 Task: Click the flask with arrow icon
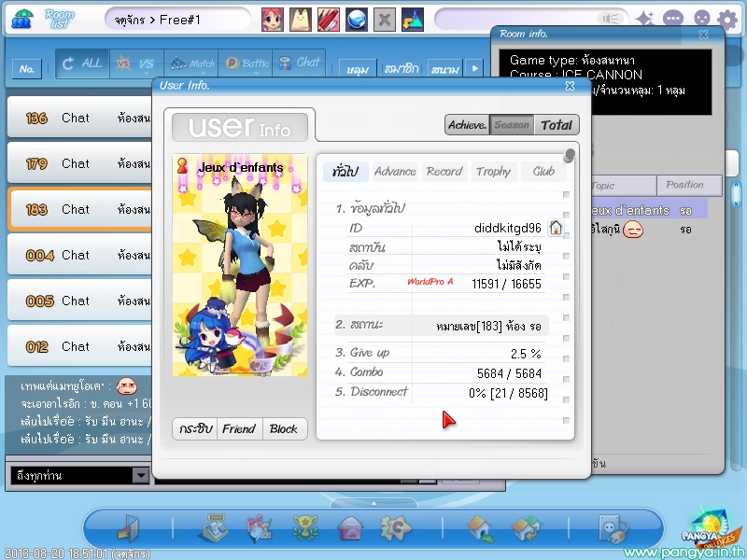coord(413,20)
